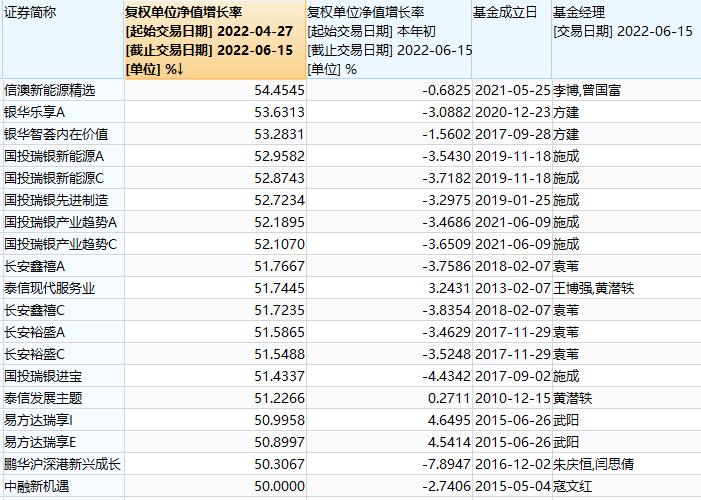Click the year-to-date value -7.8947

pos(447,464)
